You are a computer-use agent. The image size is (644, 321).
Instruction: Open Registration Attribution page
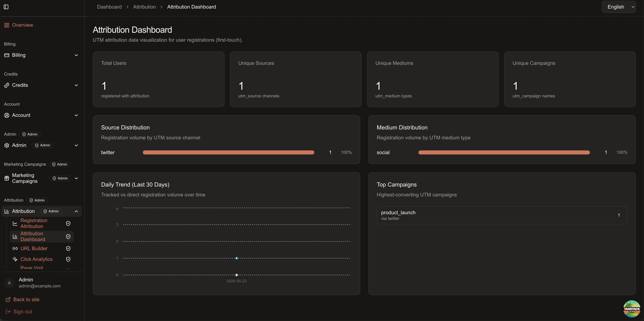[x=42, y=223]
